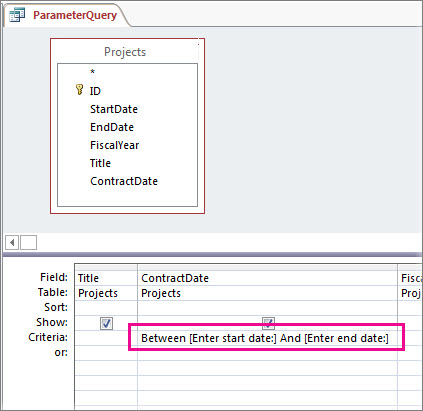Click the Table cell under Title column
Image resolution: width=423 pixels, height=411 pixels.
106,293
